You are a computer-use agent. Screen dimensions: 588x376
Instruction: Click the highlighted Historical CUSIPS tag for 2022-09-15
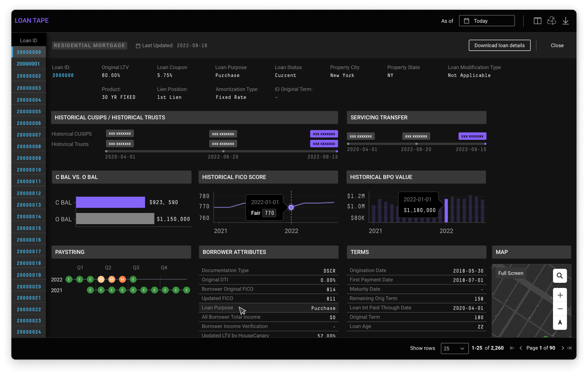(x=324, y=134)
